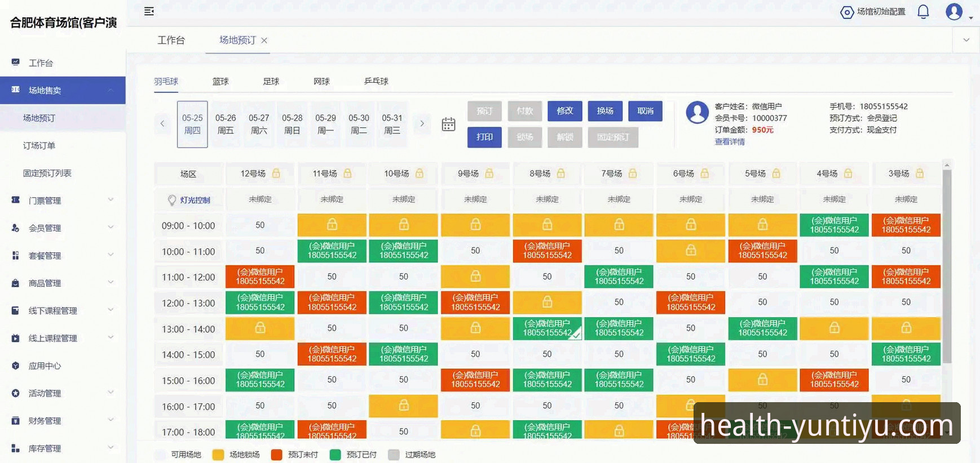This screenshot has height=463, width=980.
Task: Click the 财务管理 sidebar icon
Action: tap(16, 421)
